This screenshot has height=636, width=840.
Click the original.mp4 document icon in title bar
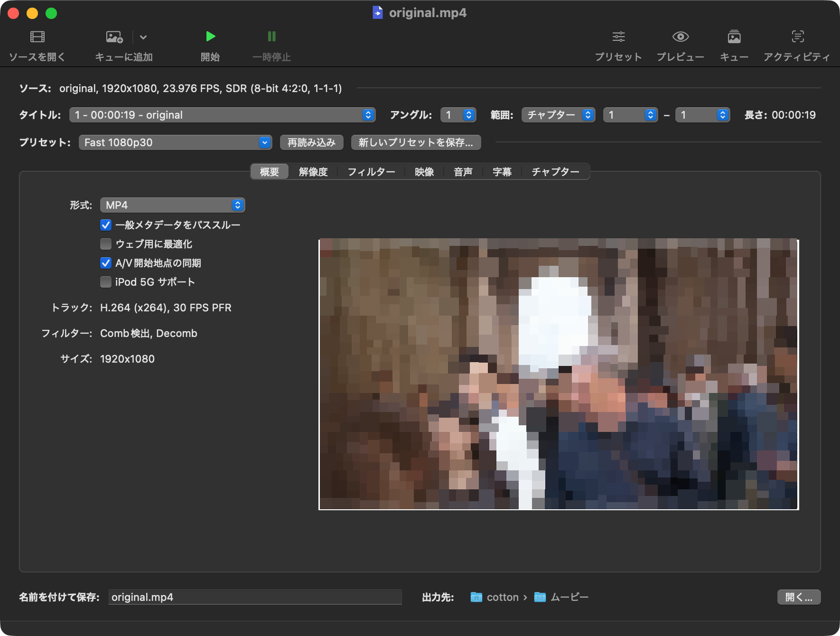click(x=377, y=12)
